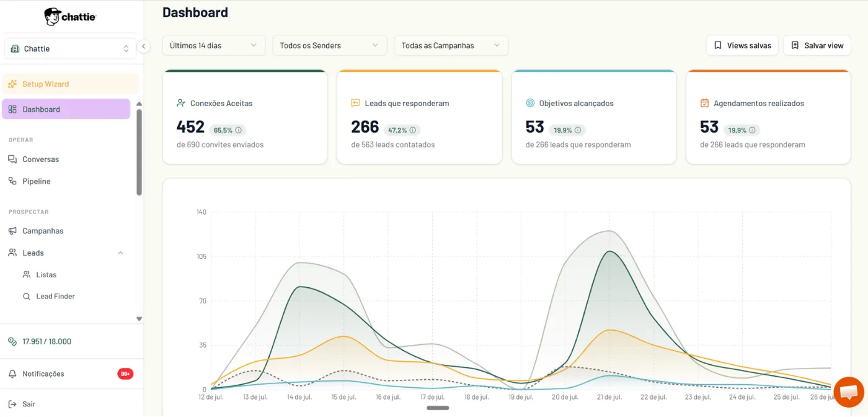Click the Agendamentos realizados calendar icon

[x=704, y=103]
